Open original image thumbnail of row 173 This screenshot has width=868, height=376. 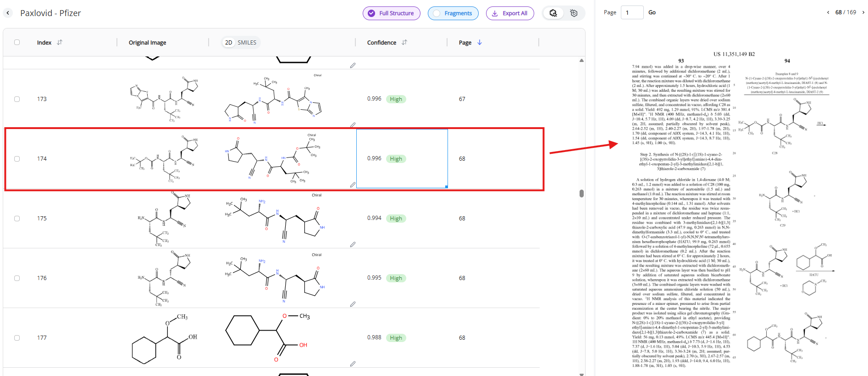(165, 99)
